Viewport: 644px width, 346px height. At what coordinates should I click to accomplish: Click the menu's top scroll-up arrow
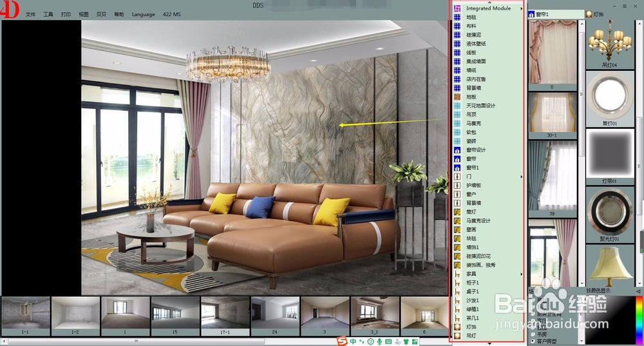489,3
